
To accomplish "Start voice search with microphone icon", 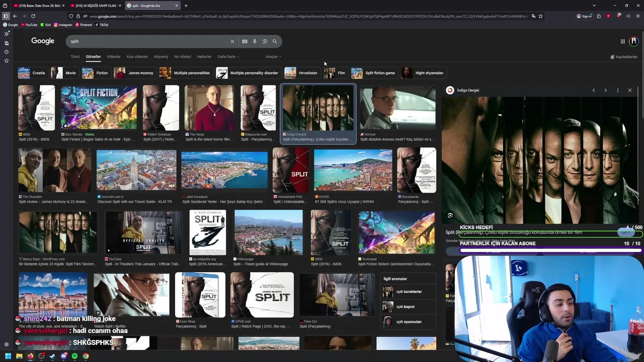I will (255, 41).
